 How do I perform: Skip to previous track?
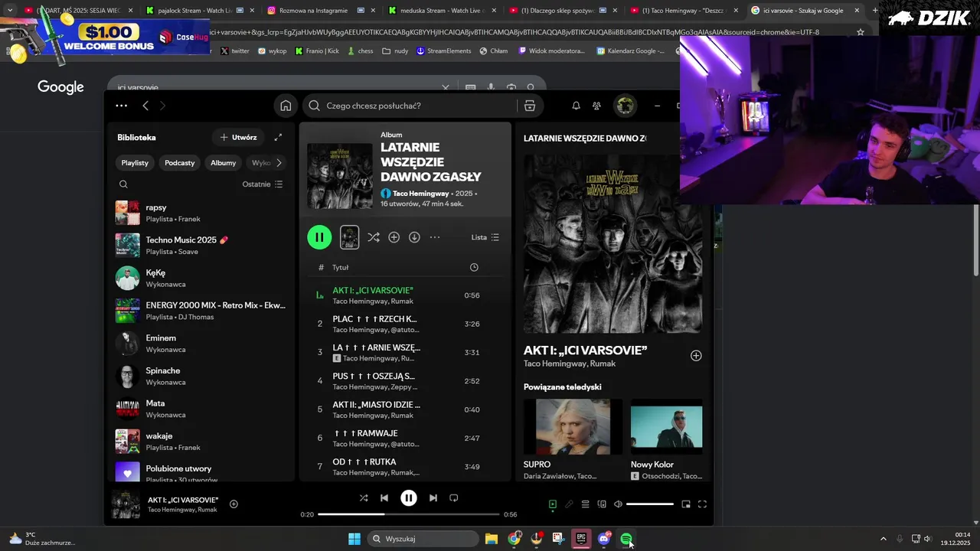coord(384,498)
